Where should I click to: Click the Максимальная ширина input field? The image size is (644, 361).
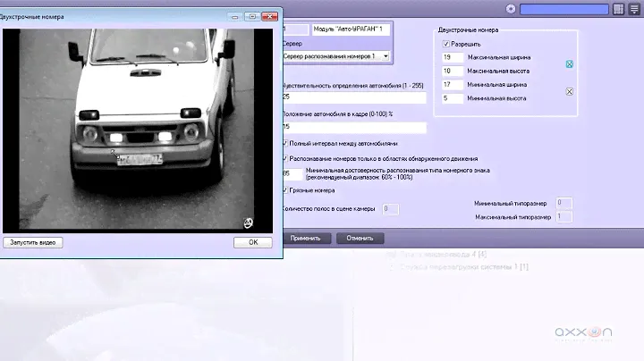click(x=453, y=57)
